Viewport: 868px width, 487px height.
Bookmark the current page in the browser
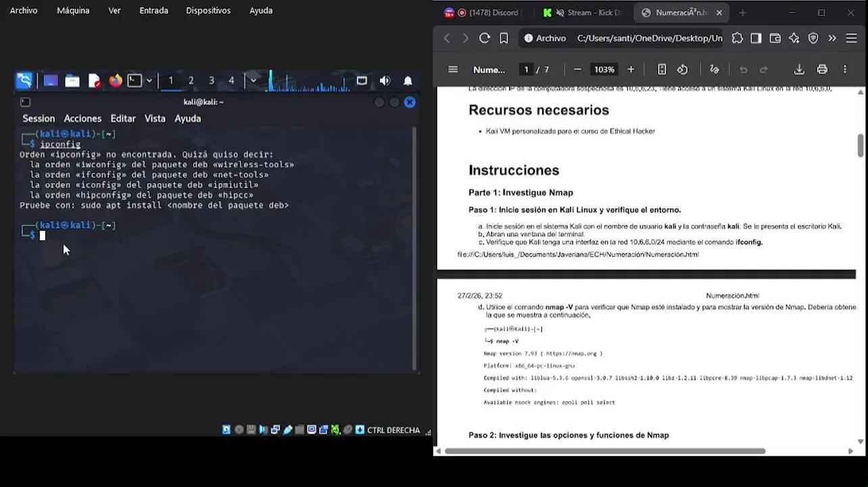click(504, 38)
